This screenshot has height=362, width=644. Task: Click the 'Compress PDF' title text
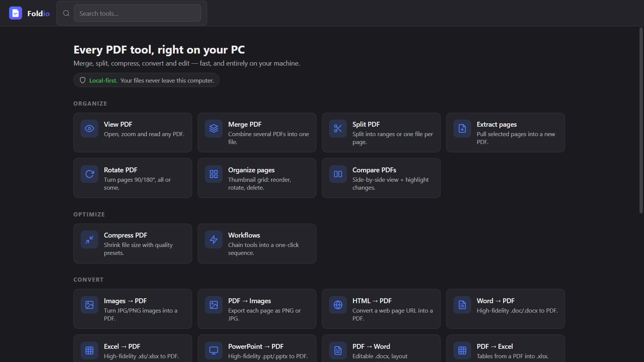click(125, 235)
